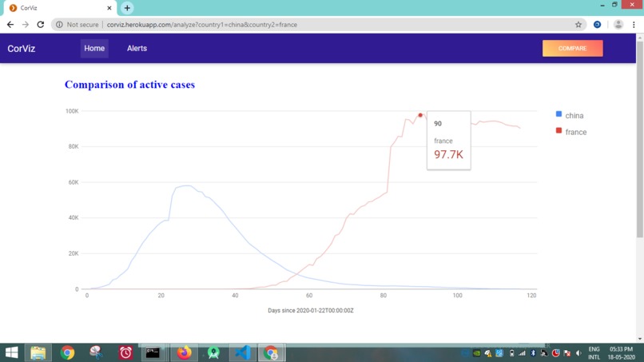The height and width of the screenshot is (362, 644).
Task: Go back using the browser back arrow
Action: (10, 25)
